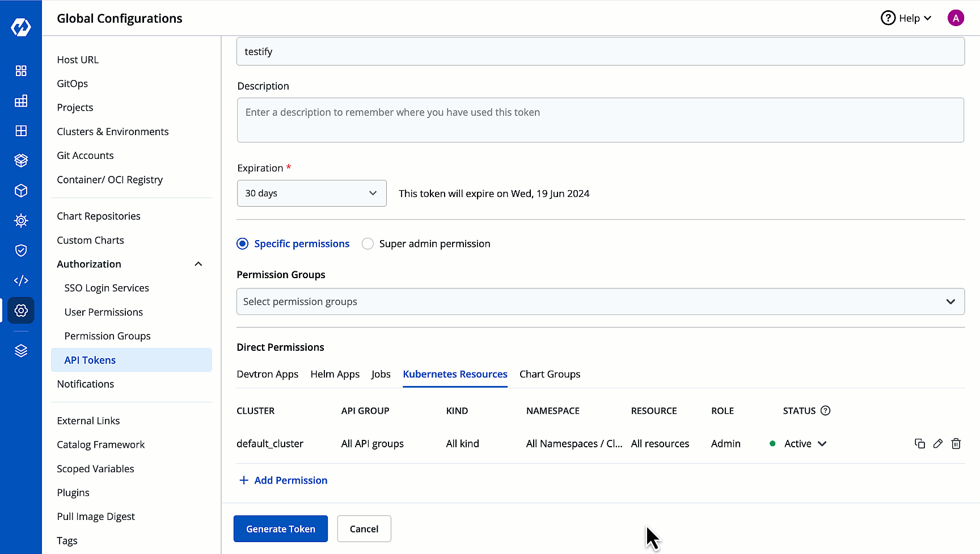980x554 pixels.
Task: Select Super admin permission radio button
Action: [x=368, y=244]
